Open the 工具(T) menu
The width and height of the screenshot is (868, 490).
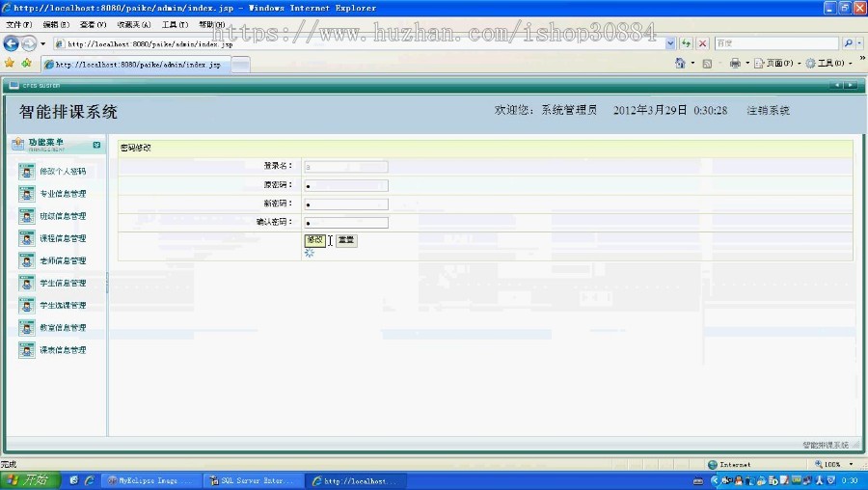175,25
